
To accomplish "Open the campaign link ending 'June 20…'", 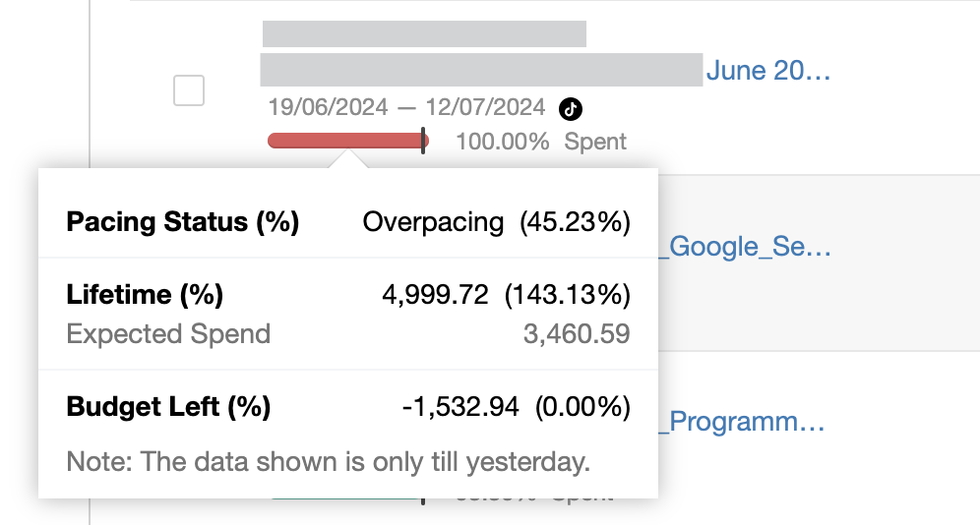I will pyautogui.click(x=768, y=71).
